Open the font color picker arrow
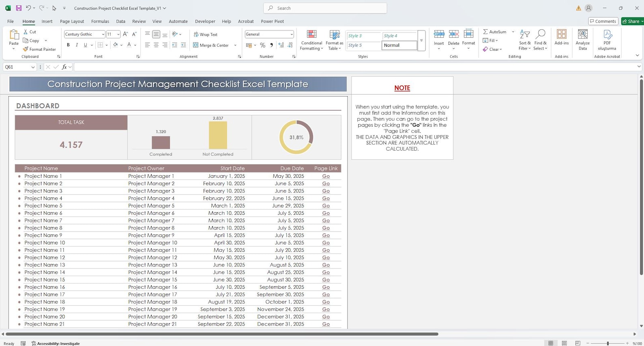The image size is (644, 346). coord(135,45)
